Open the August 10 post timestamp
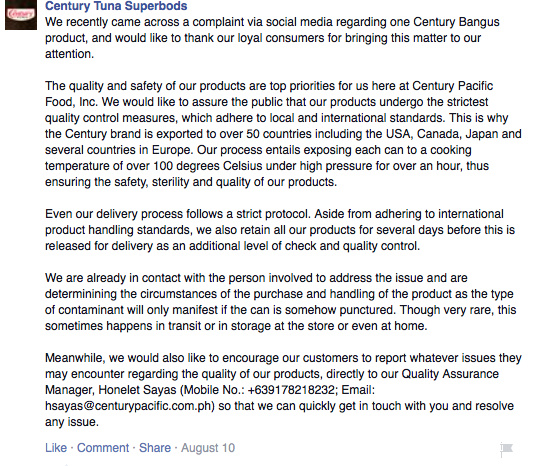 208,448
